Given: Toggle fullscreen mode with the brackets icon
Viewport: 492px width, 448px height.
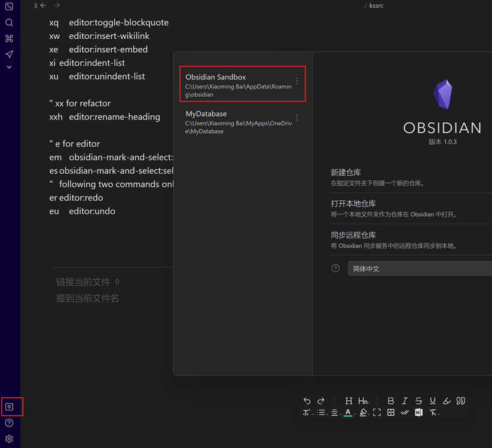Looking at the screenshot, I should [x=377, y=412].
